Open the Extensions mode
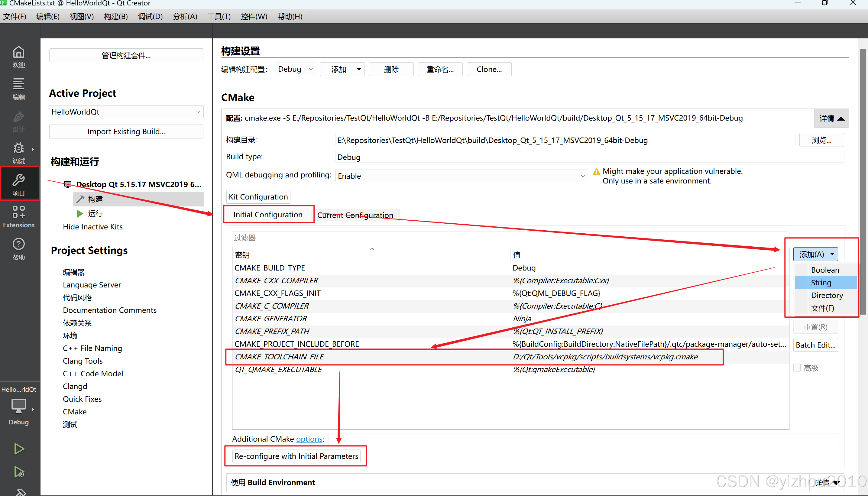Viewport: 868px width, 496px height. (19, 217)
